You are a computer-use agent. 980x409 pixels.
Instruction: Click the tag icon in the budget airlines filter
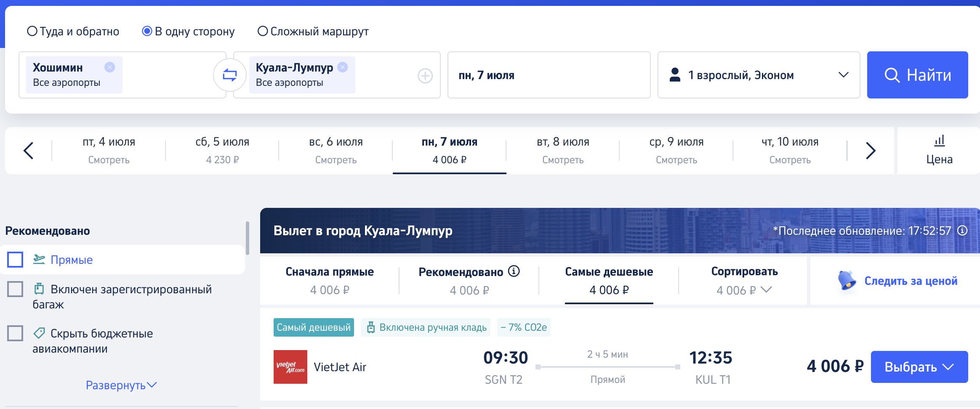(x=39, y=333)
